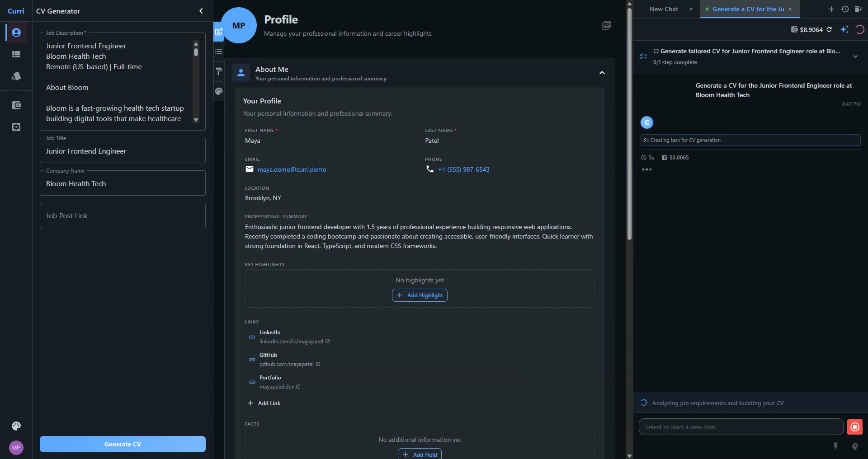Click the delete chats trash icon
Image resolution: width=868 pixels, height=459 pixels.
point(858,9)
